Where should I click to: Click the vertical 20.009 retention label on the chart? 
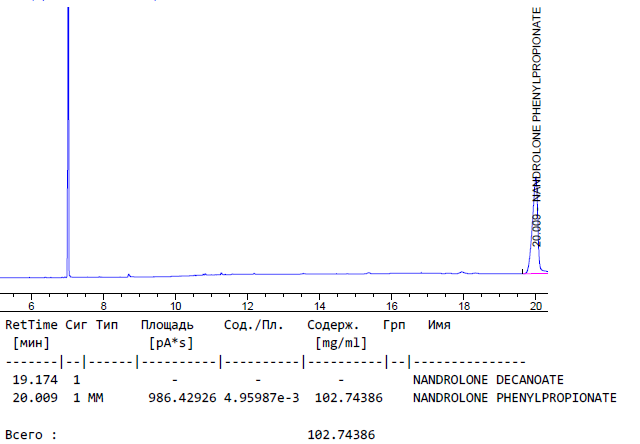click(537, 230)
